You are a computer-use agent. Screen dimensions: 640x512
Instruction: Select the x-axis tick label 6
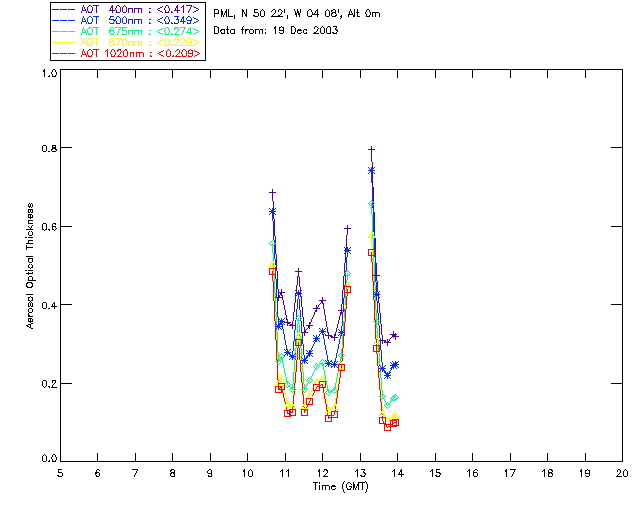coord(98,473)
